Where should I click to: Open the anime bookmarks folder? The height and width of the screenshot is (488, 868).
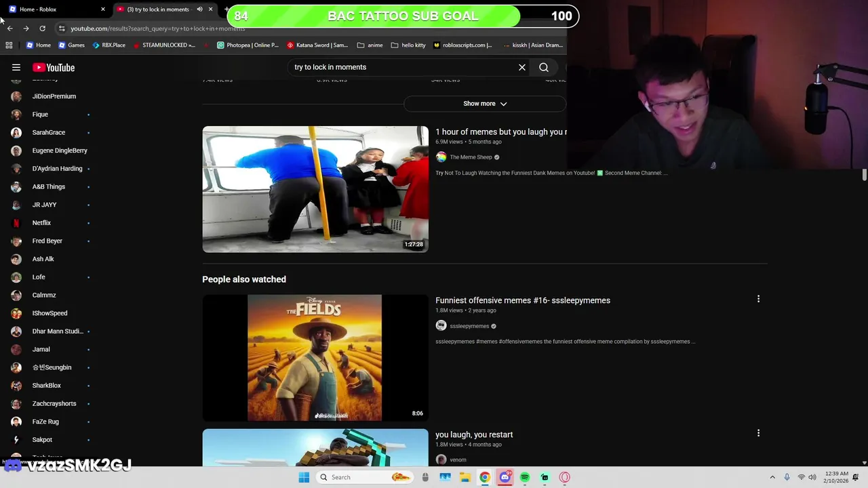(x=370, y=45)
